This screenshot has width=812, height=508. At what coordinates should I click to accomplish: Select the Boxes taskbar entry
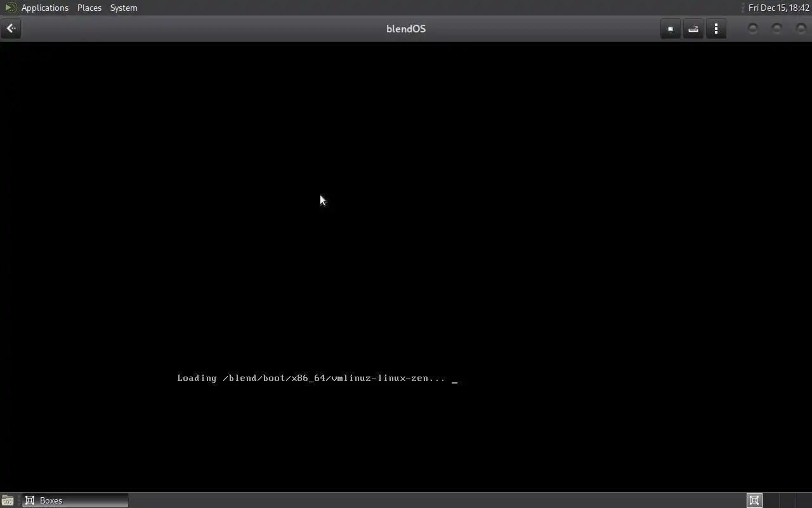[x=75, y=500]
